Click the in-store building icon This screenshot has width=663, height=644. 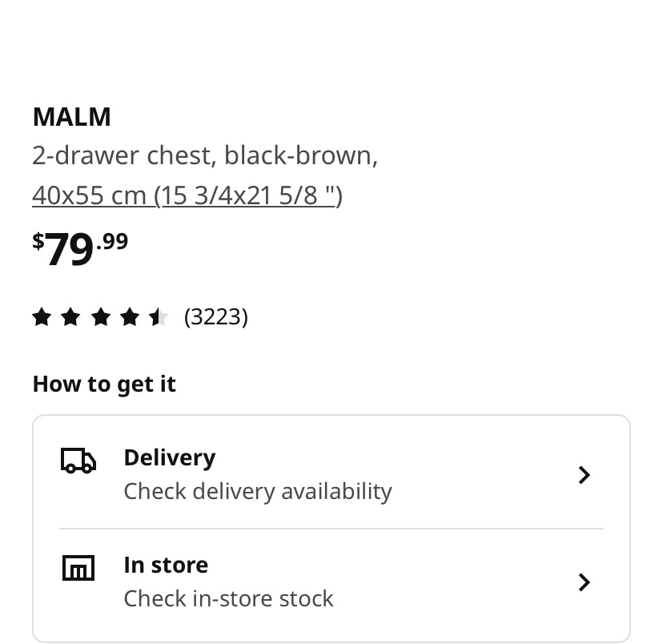[x=78, y=568]
